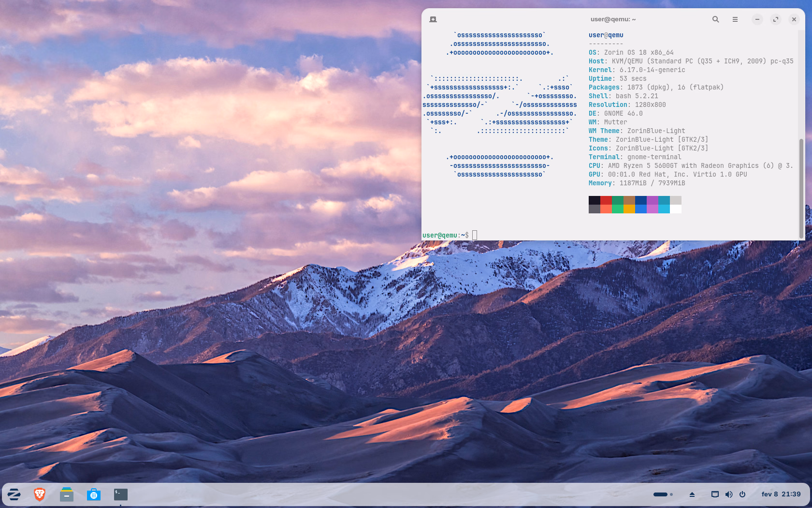Click 'CPU: AMD Ryzen 5 5600GT' line

click(691, 166)
